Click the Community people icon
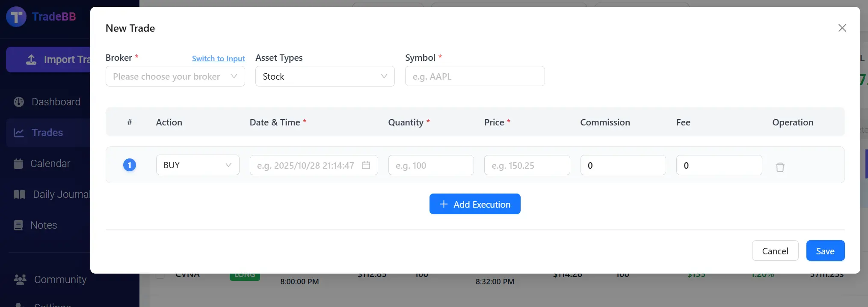 [20, 280]
